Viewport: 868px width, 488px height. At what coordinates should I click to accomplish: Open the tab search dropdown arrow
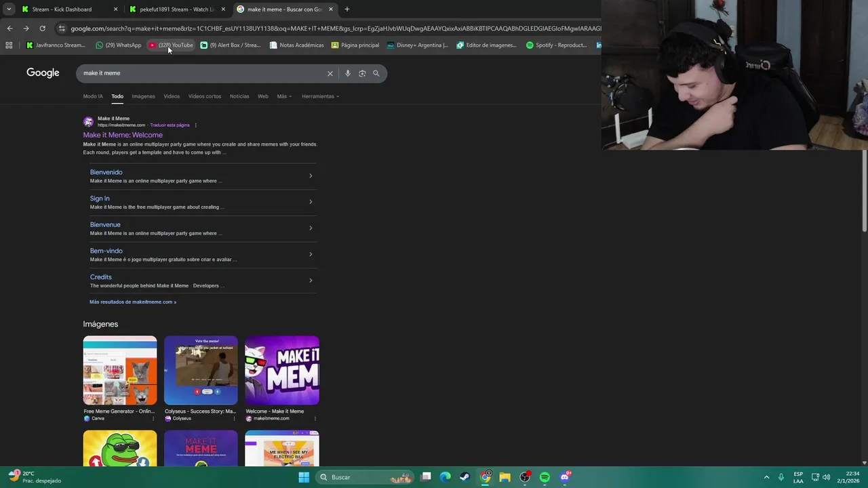pyautogui.click(x=9, y=9)
